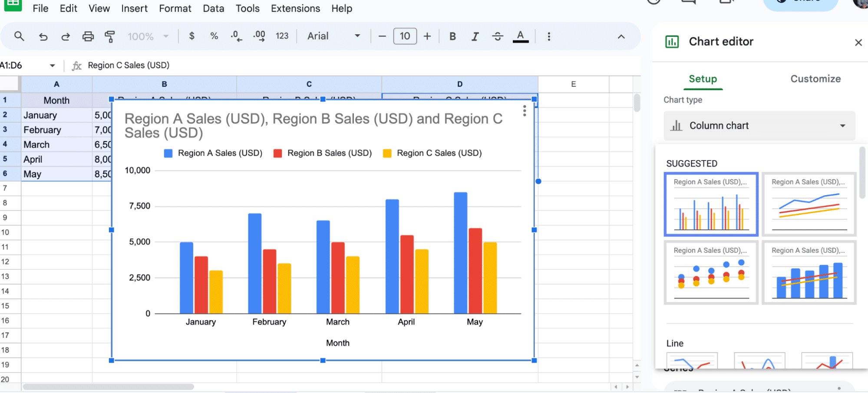Collapse the toolbar with the up chevron
The width and height of the screenshot is (868, 393).
(x=621, y=37)
